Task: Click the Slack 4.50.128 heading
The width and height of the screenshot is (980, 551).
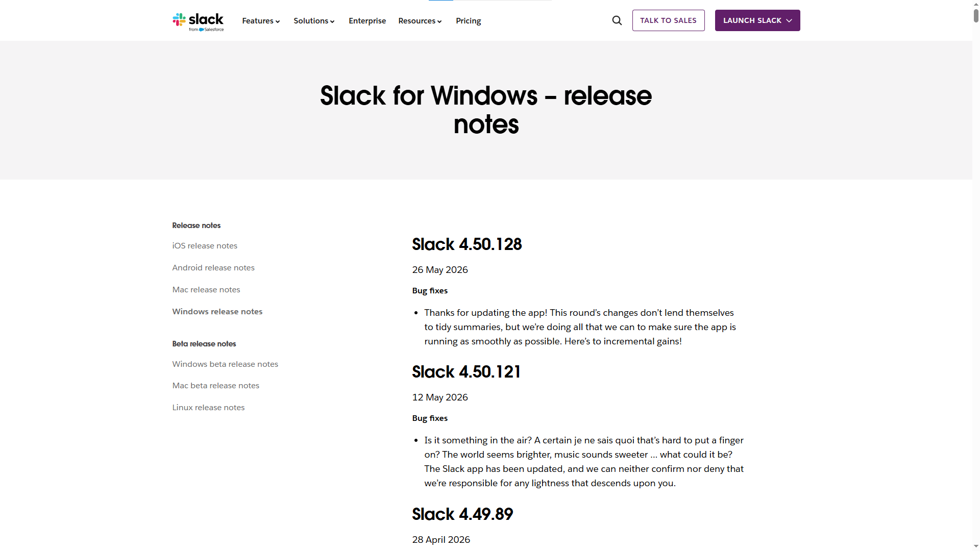Action: click(x=467, y=244)
